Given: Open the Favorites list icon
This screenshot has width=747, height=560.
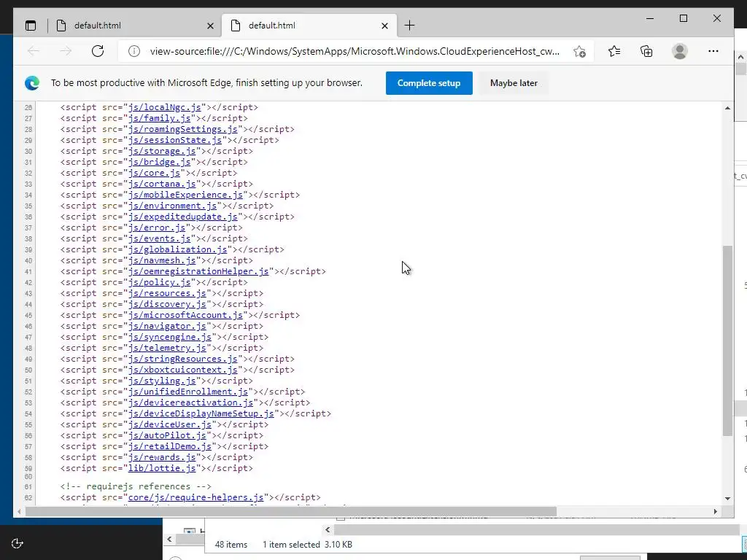Looking at the screenshot, I should [614, 51].
